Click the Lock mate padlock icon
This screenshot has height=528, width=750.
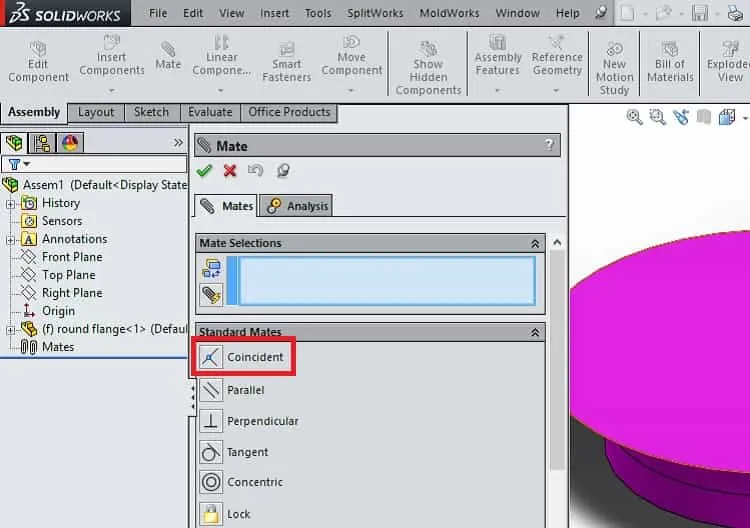point(211,514)
